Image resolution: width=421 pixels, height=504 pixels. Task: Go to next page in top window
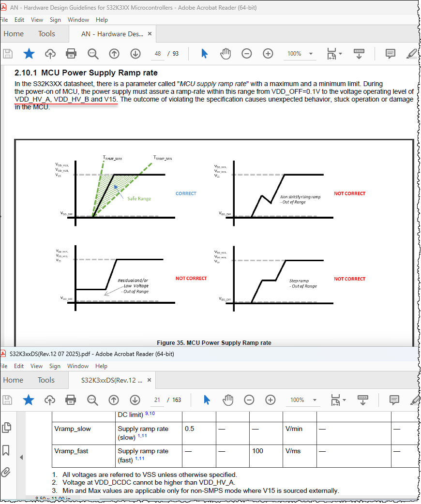click(x=135, y=54)
